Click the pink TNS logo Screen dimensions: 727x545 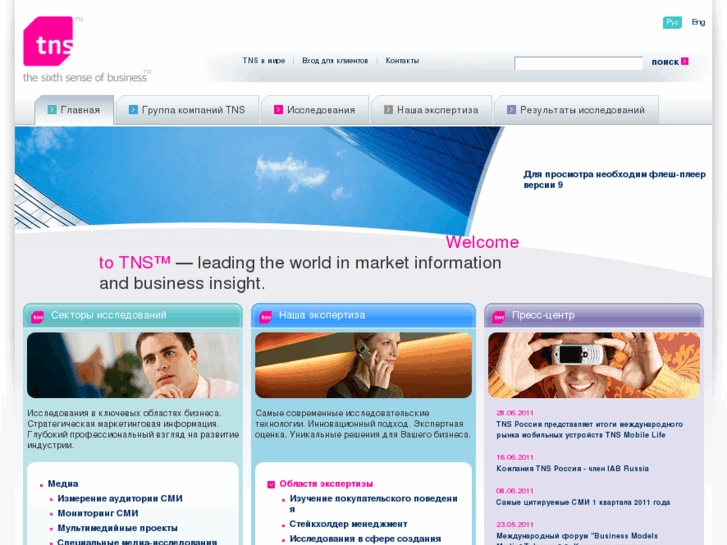tap(48, 41)
